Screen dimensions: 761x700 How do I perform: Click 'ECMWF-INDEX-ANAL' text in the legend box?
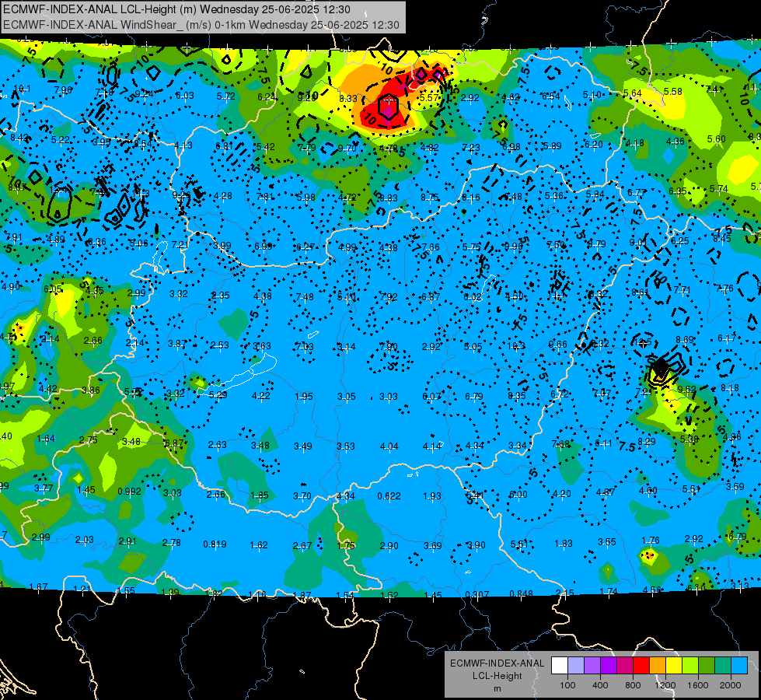click(497, 663)
